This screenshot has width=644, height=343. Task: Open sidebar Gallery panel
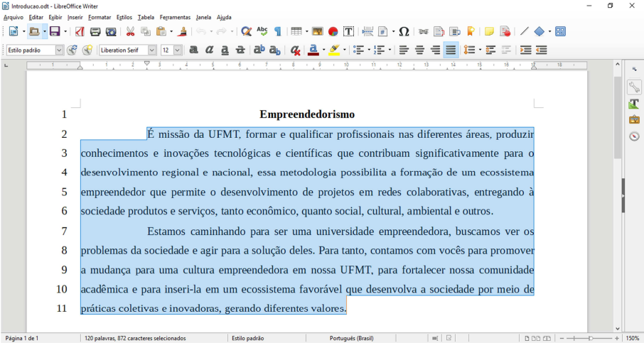(x=634, y=119)
